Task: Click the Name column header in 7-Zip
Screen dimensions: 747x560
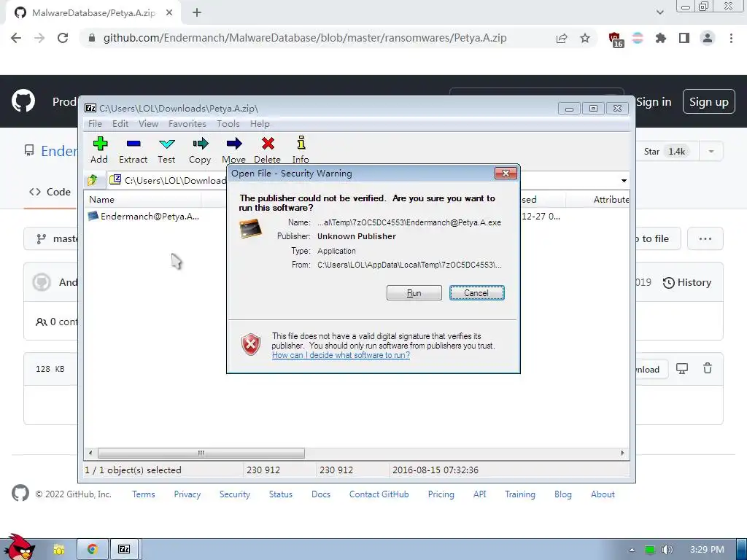Action: [x=142, y=200]
